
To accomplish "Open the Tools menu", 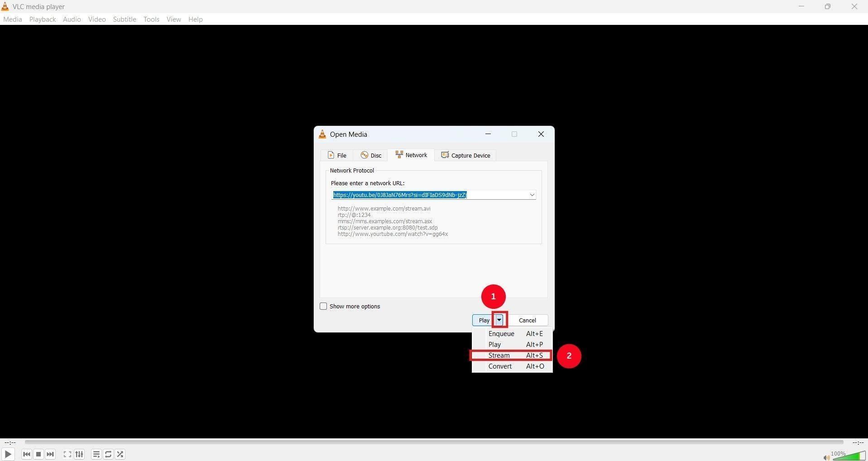I will [x=151, y=19].
